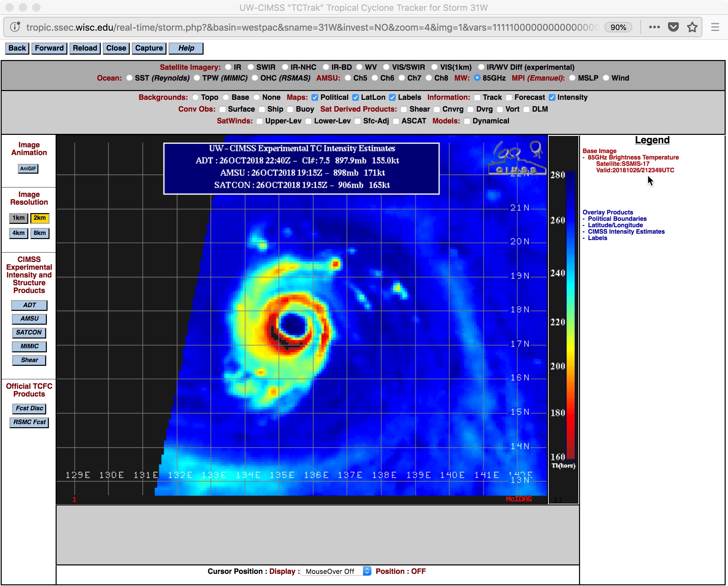Select SST (Reynolds) ocean option
Image resolution: width=728 pixels, height=586 pixels.
(x=129, y=78)
